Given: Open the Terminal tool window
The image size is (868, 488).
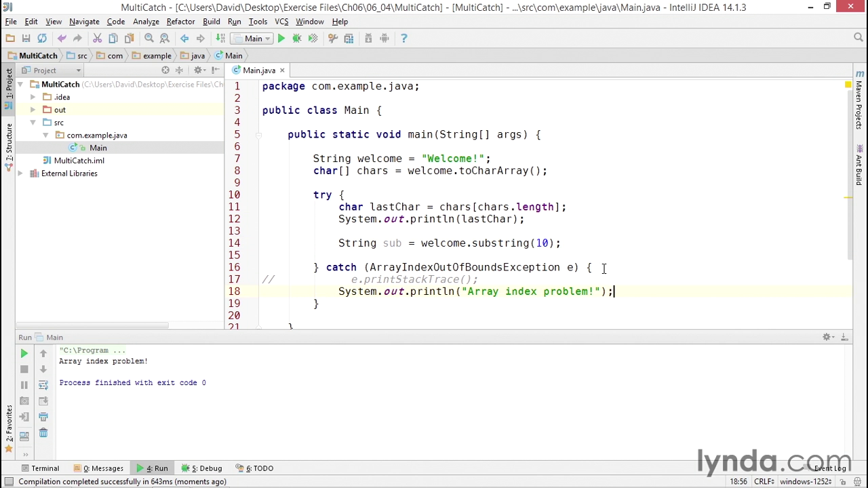Looking at the screenshot, I should [40, 468].
